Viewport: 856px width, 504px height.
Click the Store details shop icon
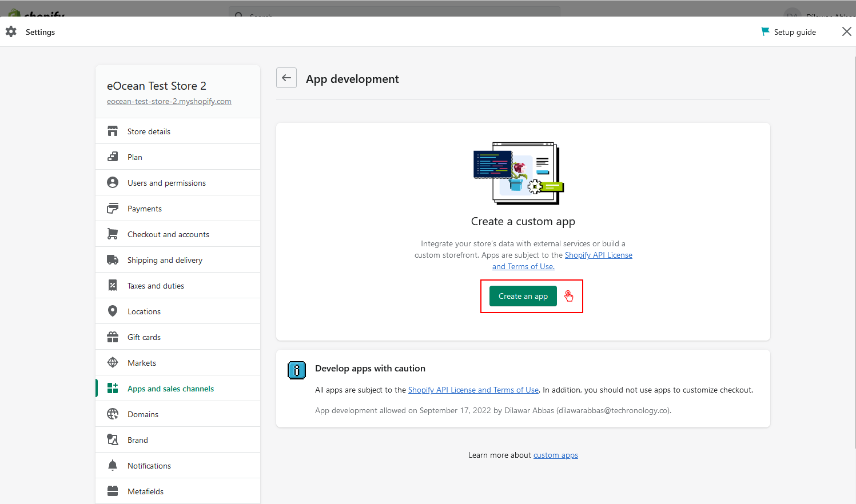point(113,131)
